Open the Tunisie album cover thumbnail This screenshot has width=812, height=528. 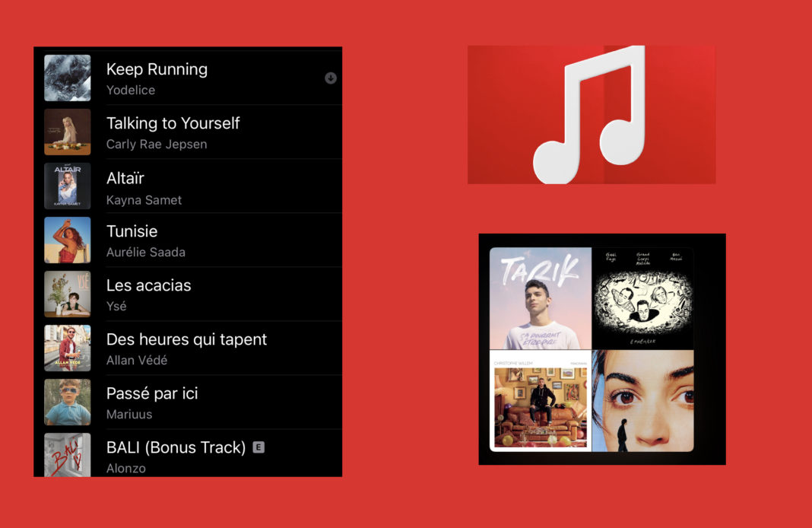point(68,240)
